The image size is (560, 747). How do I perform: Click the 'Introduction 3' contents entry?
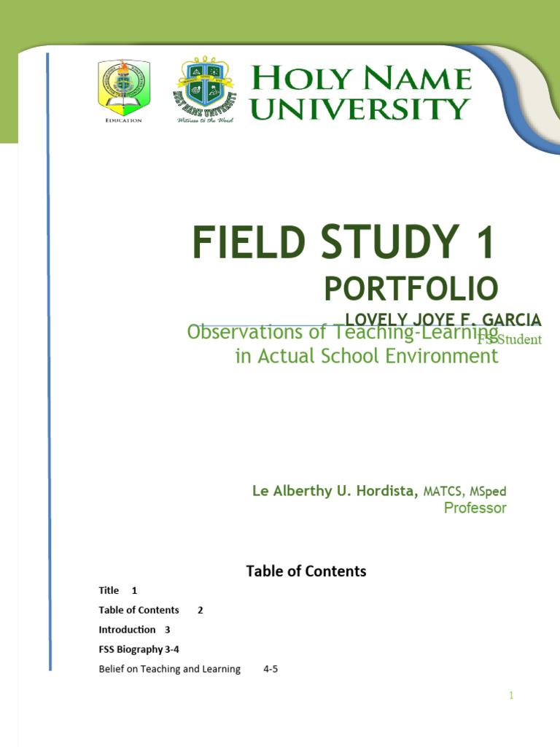pos(134,630)
